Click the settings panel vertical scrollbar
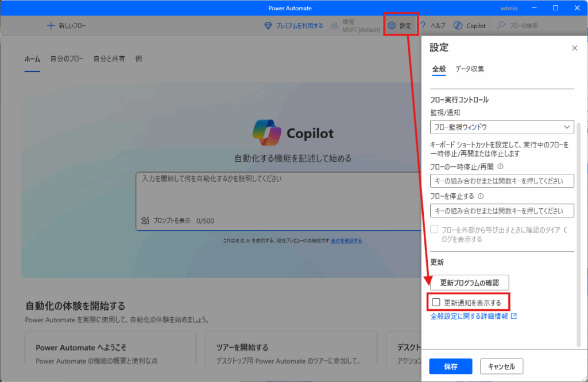This screenshot has width=588, height=382. pyautogui.click(x=578, y=235)
